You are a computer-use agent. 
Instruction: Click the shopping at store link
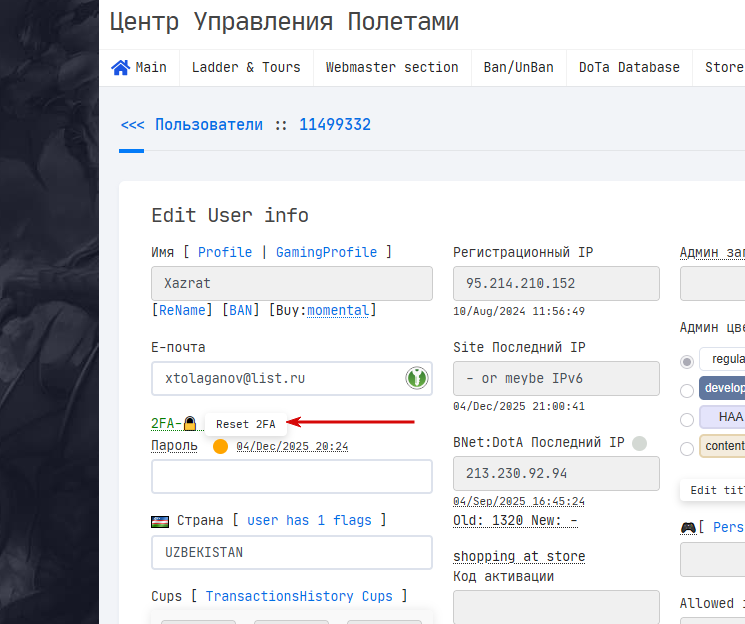coord(519,556)
